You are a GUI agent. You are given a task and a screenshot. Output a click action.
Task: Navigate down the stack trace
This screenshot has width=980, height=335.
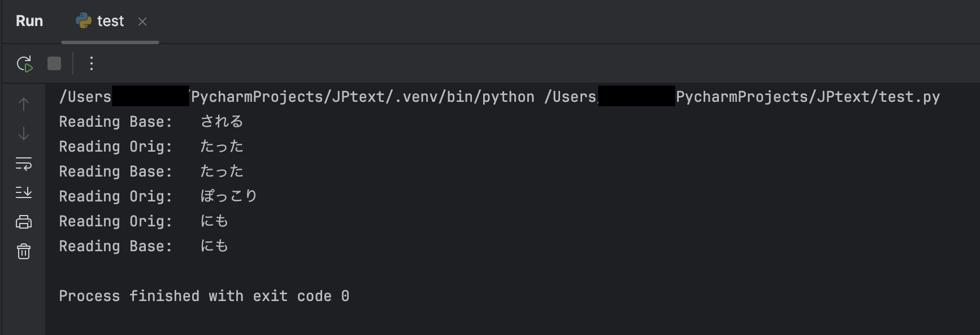click(24, 134)
